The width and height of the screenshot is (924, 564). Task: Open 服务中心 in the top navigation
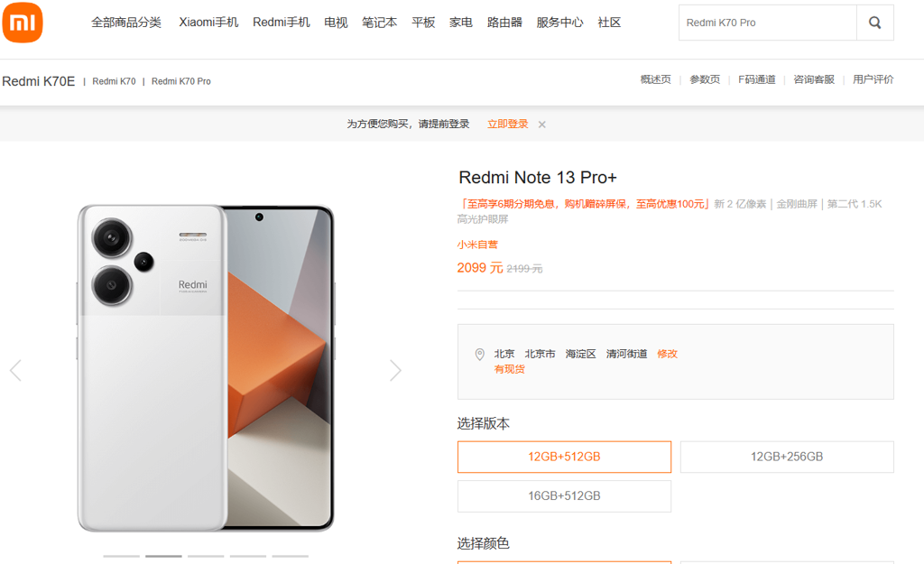click(x=559, y=23)
